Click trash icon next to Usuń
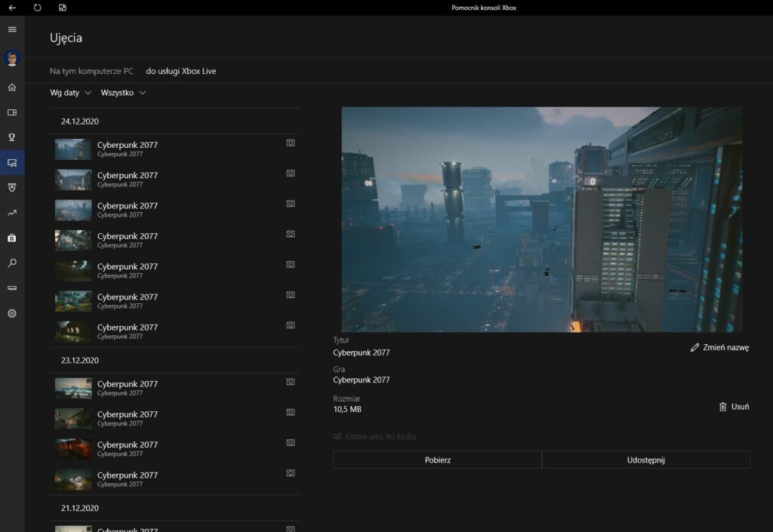The height and width of the screenshot is (532, 773). point(722,407)
